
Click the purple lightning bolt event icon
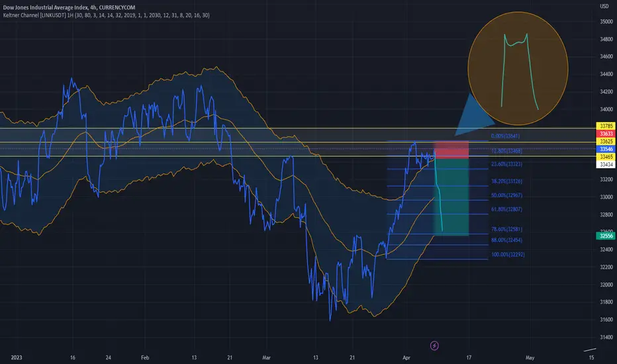click(434, 345)
